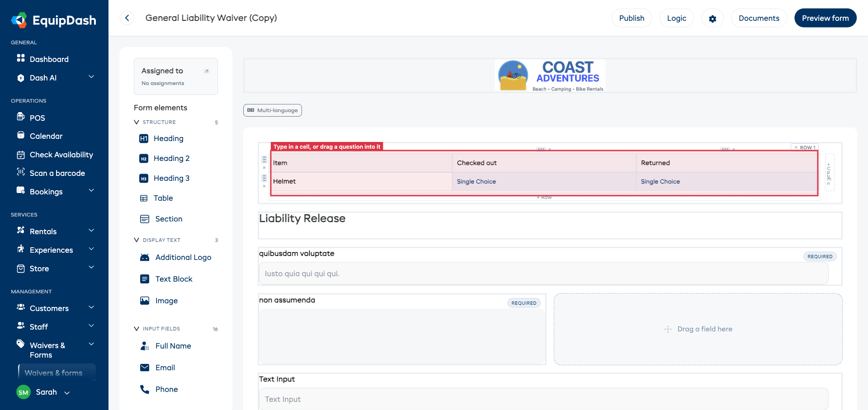Expand the Store submenu chevron
The height and width of the screenshot is (410, 868).
click(x=91, y=267)
